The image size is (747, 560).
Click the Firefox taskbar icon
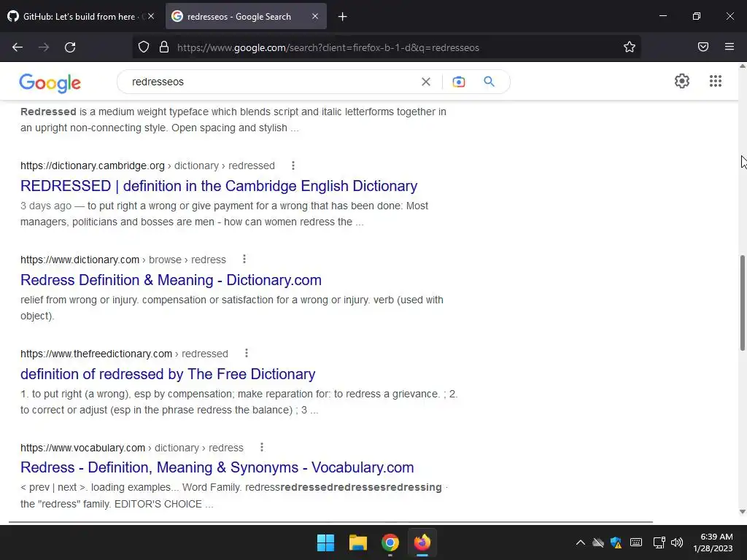coord(422,542)
